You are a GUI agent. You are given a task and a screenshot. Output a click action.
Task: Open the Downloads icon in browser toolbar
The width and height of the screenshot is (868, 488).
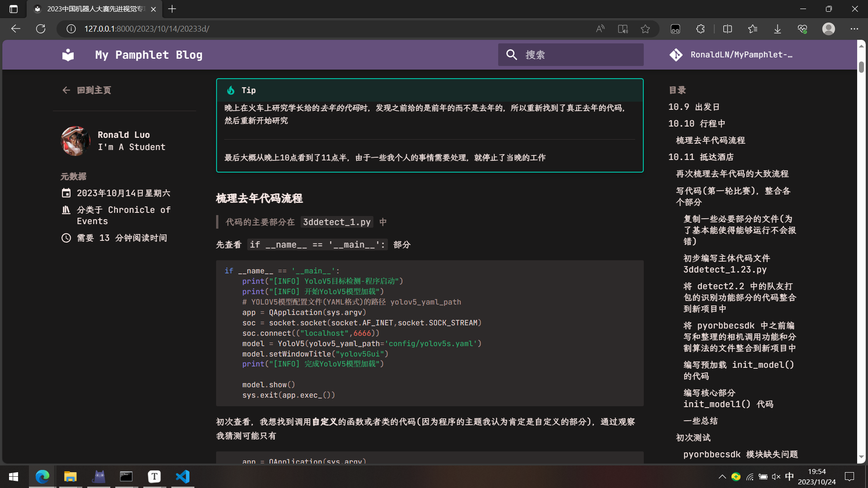click(x=777, y=29)
